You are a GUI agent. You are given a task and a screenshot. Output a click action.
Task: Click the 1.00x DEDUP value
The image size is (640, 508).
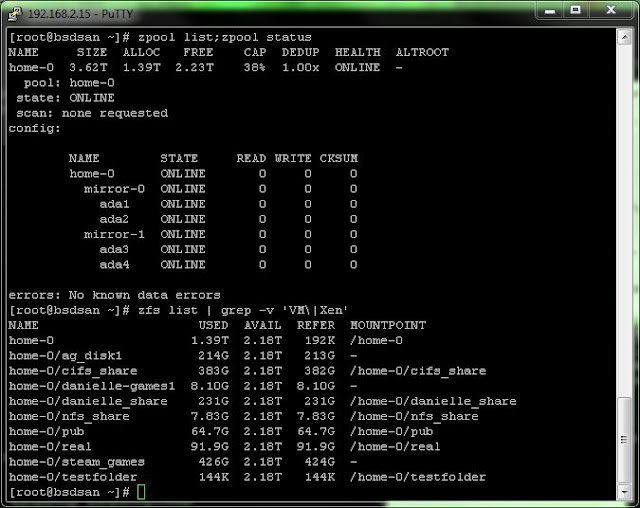[300, 67]
